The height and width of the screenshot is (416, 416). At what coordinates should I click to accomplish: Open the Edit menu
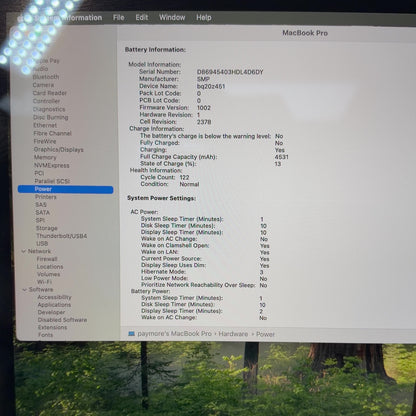142,17
